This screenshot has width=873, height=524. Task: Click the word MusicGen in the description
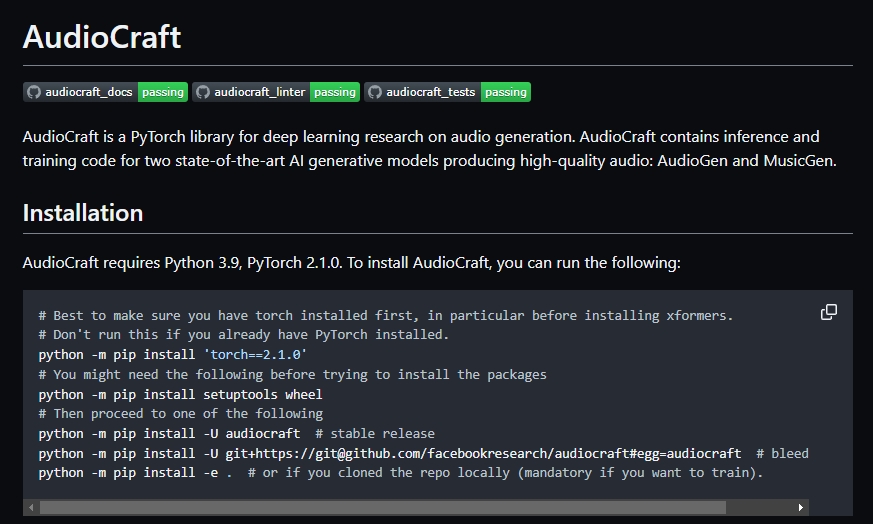pos(799,160)
